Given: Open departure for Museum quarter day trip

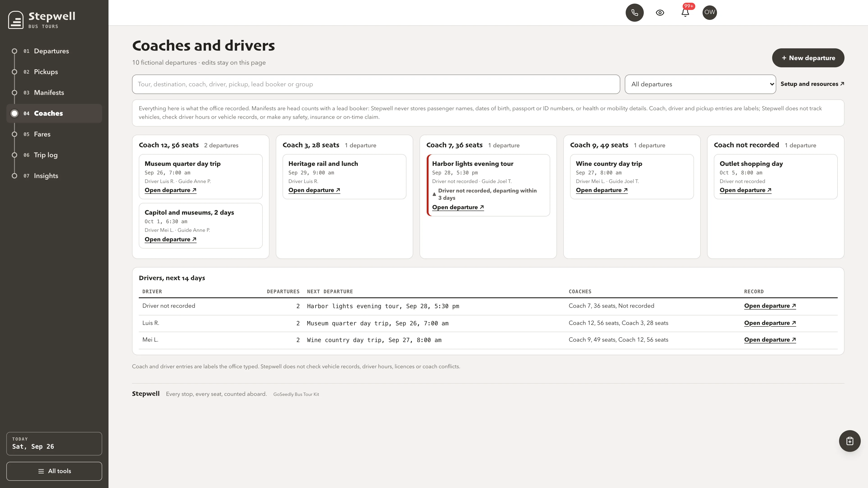Looking at the screenshot, I should tap(170, 190).
